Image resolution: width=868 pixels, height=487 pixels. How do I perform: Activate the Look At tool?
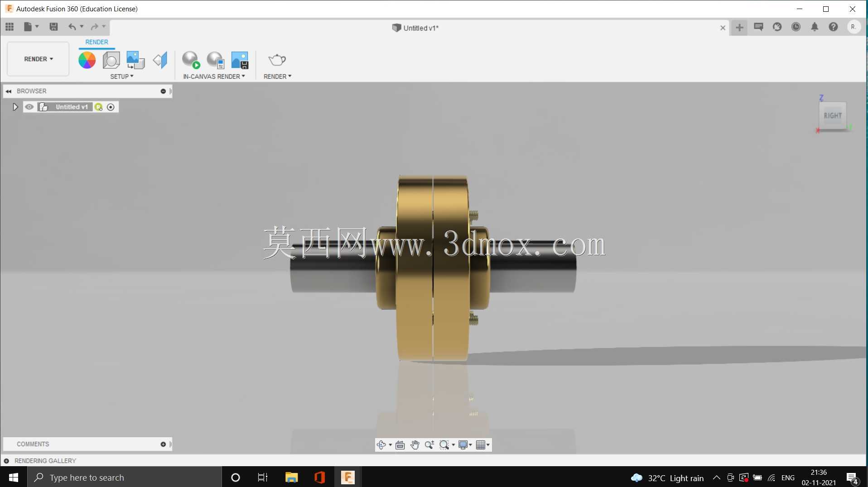[x=400, y=445]
